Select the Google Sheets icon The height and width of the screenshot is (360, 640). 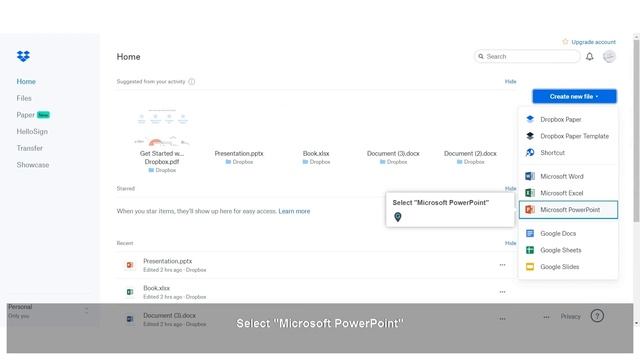[530, 250]
